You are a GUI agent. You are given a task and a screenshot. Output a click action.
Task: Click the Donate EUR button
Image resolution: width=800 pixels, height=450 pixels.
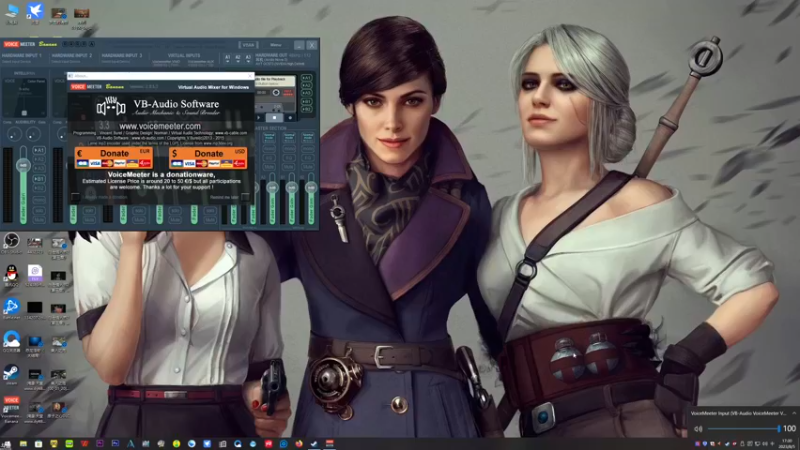(x=113, y=158)
